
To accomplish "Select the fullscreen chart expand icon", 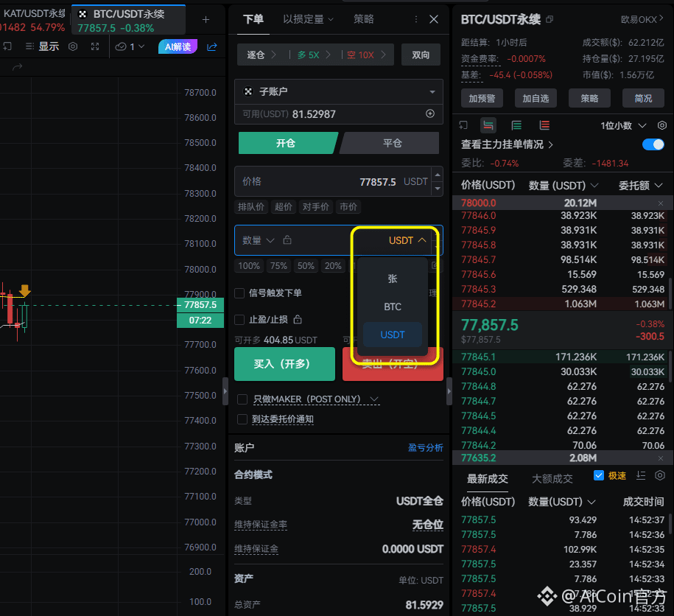I will click(x=95, y=46).
